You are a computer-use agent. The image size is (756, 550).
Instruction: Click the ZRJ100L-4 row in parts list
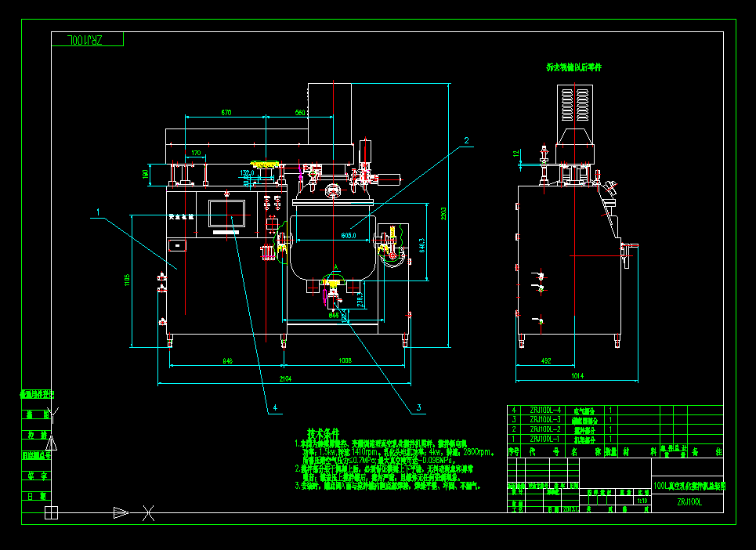coord(615,411)
